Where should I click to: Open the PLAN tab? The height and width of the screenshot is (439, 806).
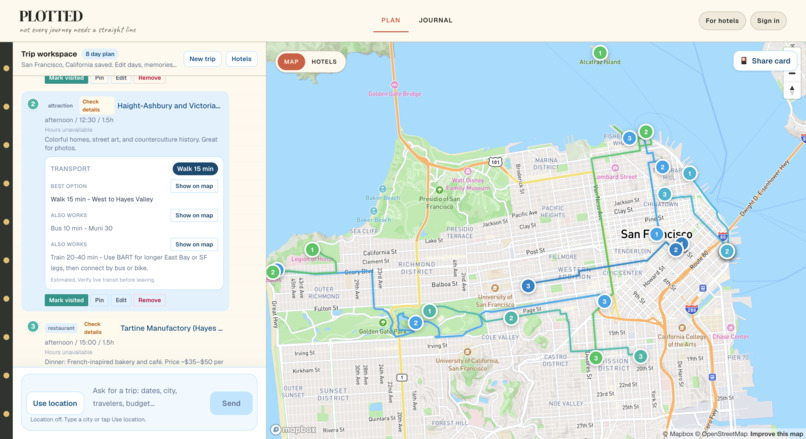(391, 21)
